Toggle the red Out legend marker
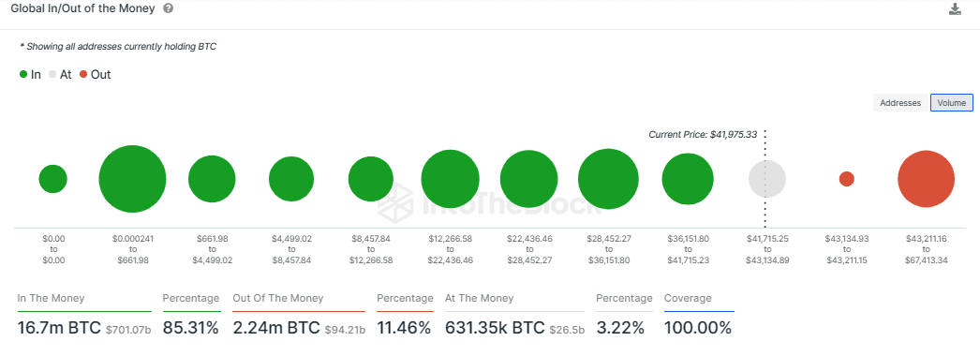Image resolution: width=980 pixels, height=356 pixels. (x=83, y=74)
